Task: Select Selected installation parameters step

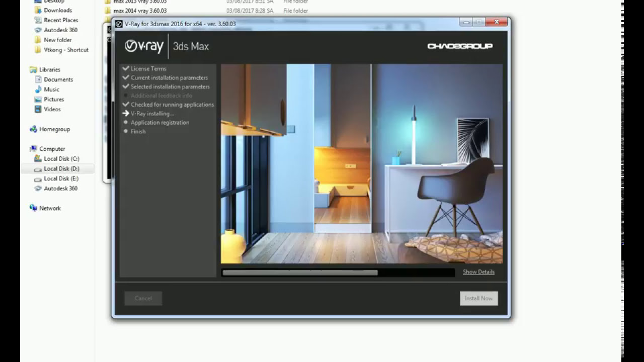Action: tap(170, 87)
